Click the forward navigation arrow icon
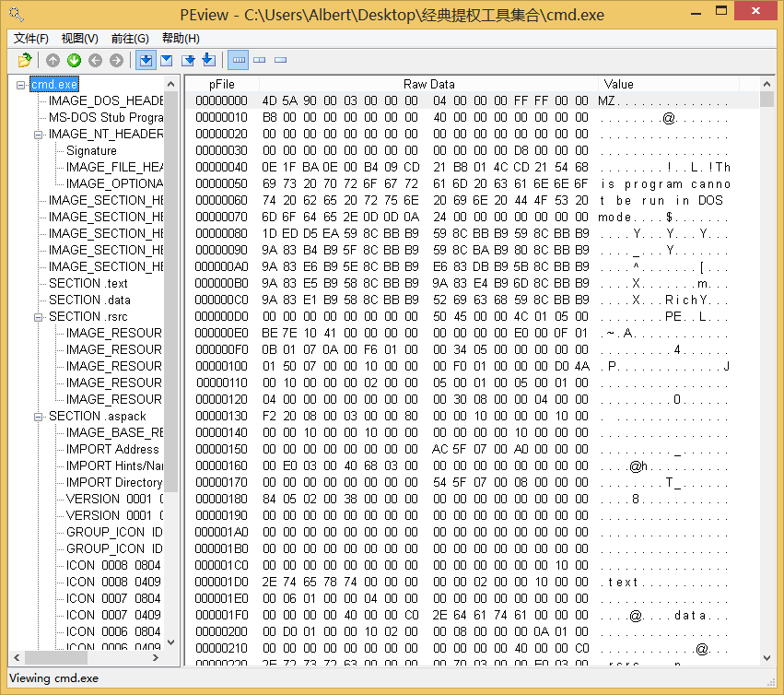 (x=116, y=60)
